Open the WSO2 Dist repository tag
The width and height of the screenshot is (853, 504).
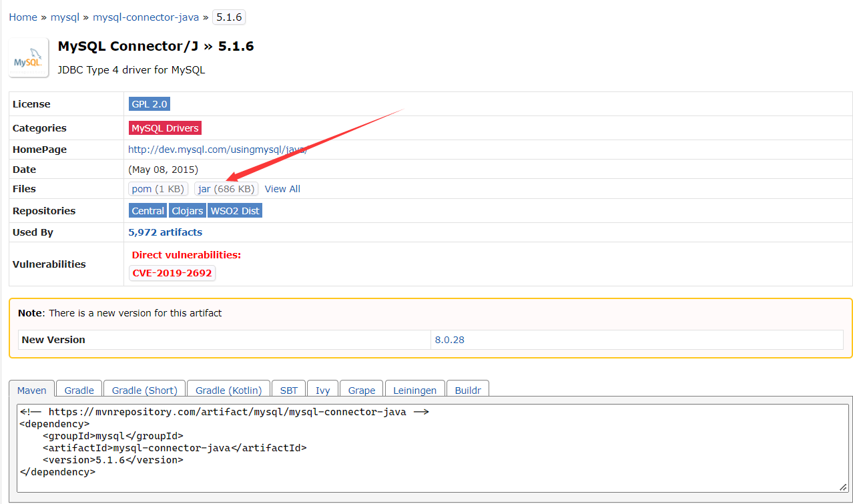point(235,211)
